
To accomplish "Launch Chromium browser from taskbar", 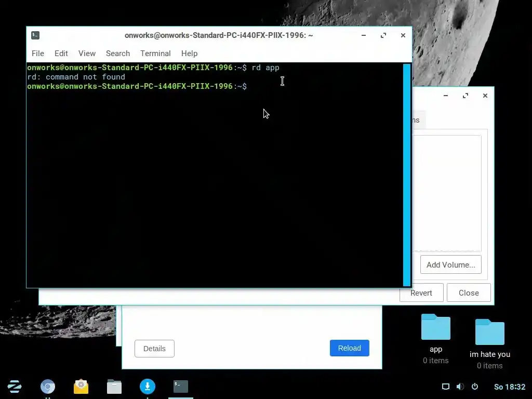I will tap(48, 387).
